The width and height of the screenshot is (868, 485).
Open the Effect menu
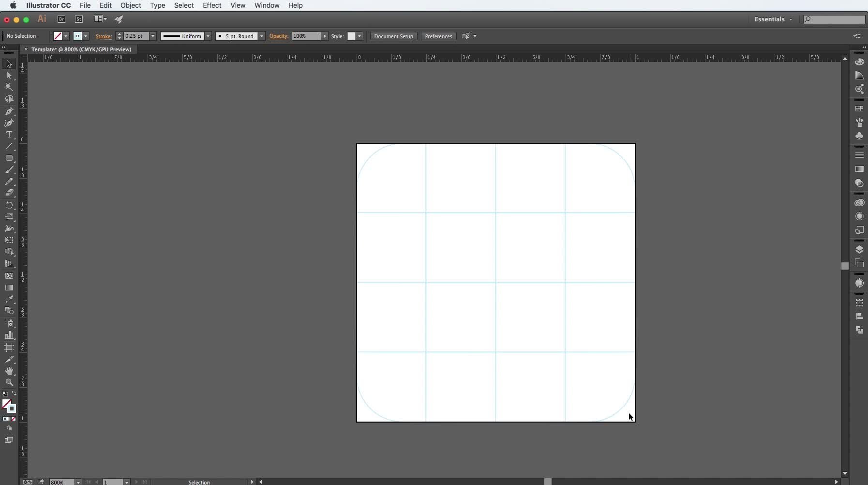[x=212, y=5]
